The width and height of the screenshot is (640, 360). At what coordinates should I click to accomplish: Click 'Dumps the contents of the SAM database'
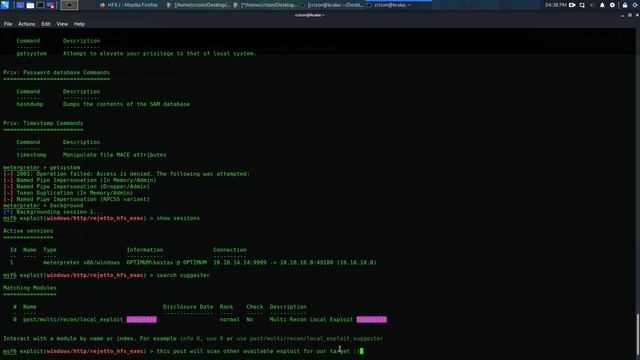coord(126,104)
